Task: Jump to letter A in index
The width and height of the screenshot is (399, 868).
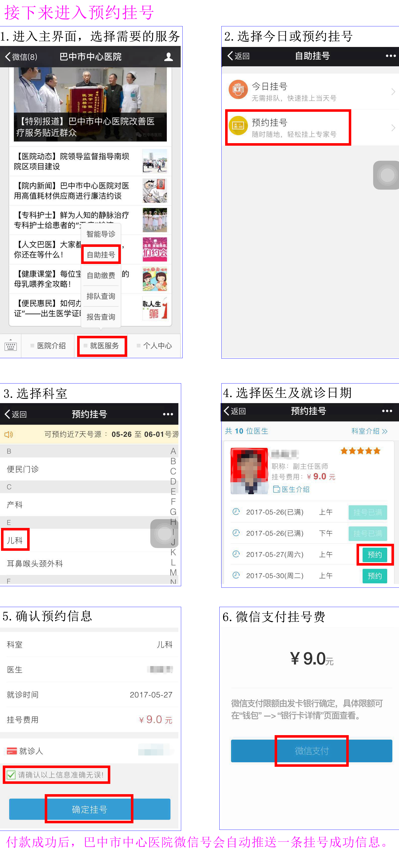Action: [x=173, y=451]
